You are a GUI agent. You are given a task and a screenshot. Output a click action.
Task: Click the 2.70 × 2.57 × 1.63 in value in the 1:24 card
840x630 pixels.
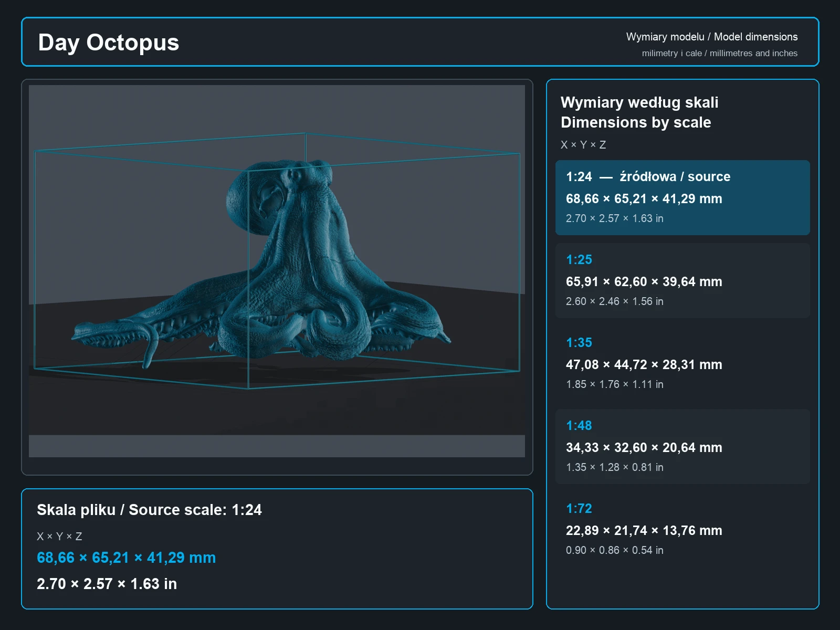pos(614,218)
